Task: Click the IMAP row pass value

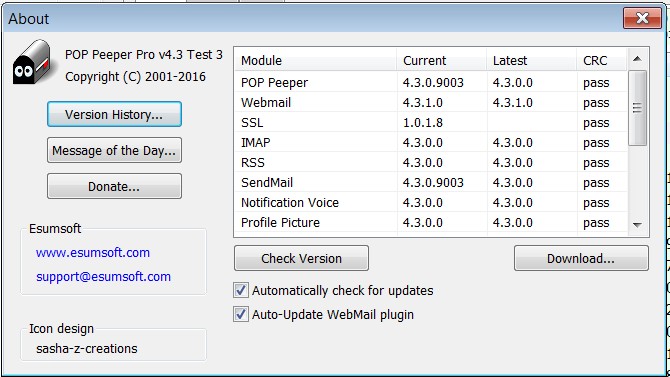Action: pyautogui.click(x=596, y=143)
